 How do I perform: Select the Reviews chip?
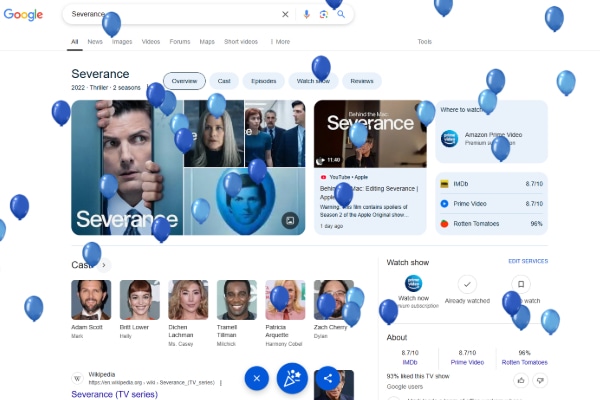click(x=362, y=81)
